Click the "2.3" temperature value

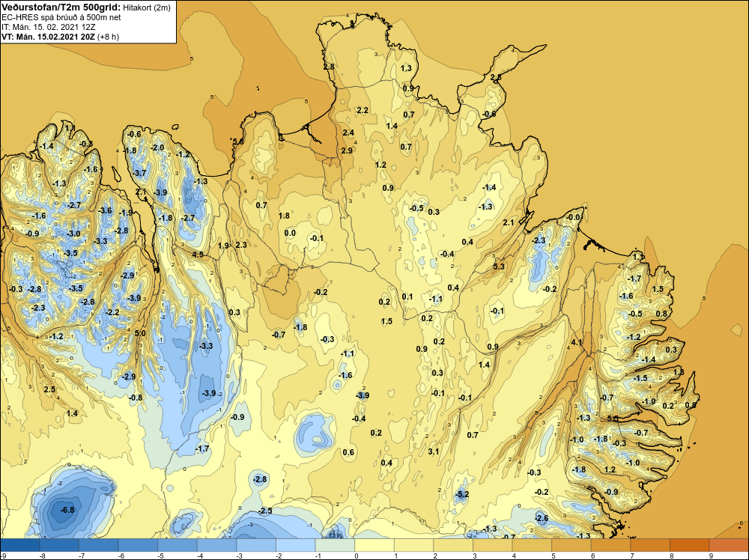241,245
